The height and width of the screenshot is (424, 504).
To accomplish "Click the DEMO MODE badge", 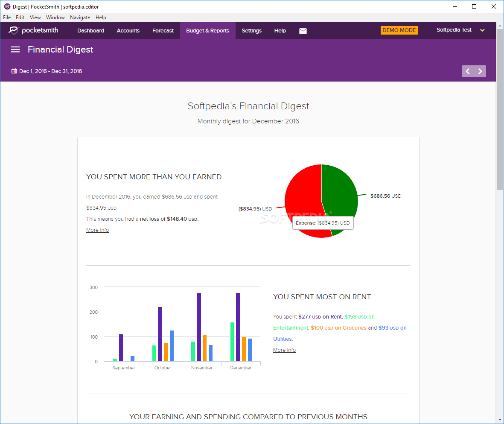I will (399, 30).
